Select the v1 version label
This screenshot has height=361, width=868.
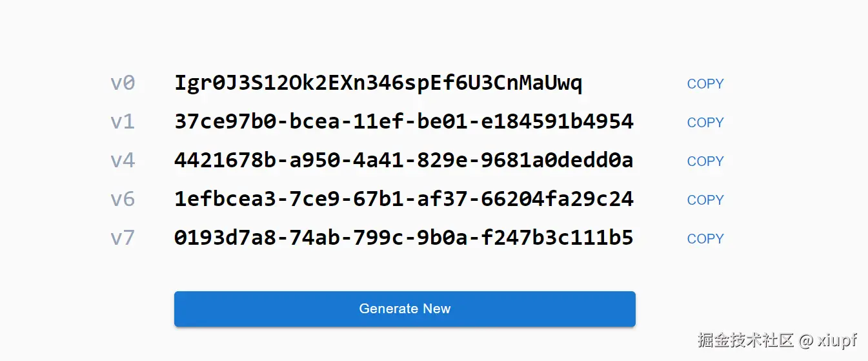click(123, 122)
